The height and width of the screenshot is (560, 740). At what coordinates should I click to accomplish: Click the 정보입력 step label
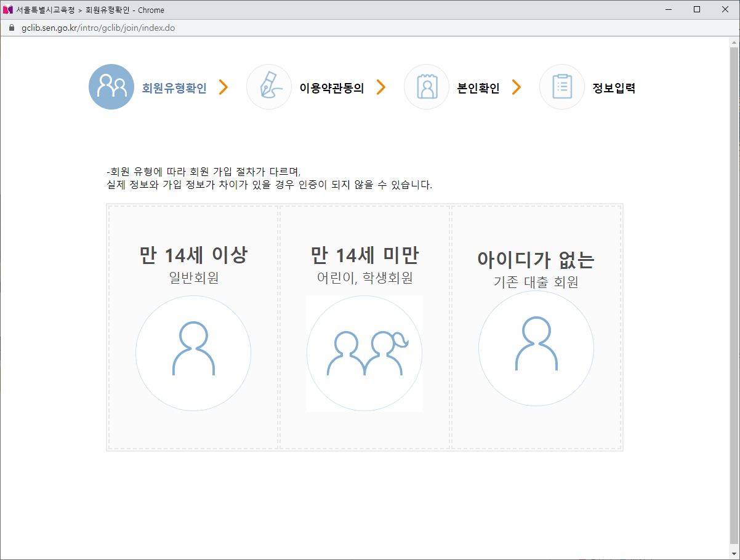(x=614, y=88)
